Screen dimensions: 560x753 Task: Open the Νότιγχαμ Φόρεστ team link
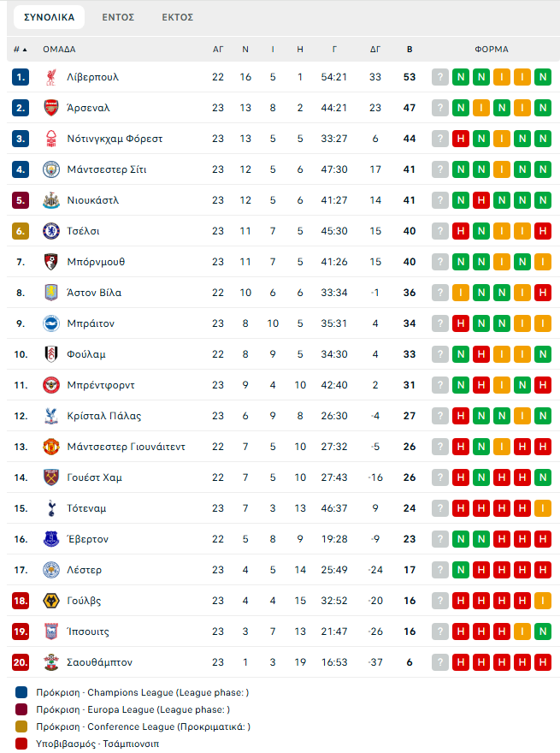tap(115, 139)
